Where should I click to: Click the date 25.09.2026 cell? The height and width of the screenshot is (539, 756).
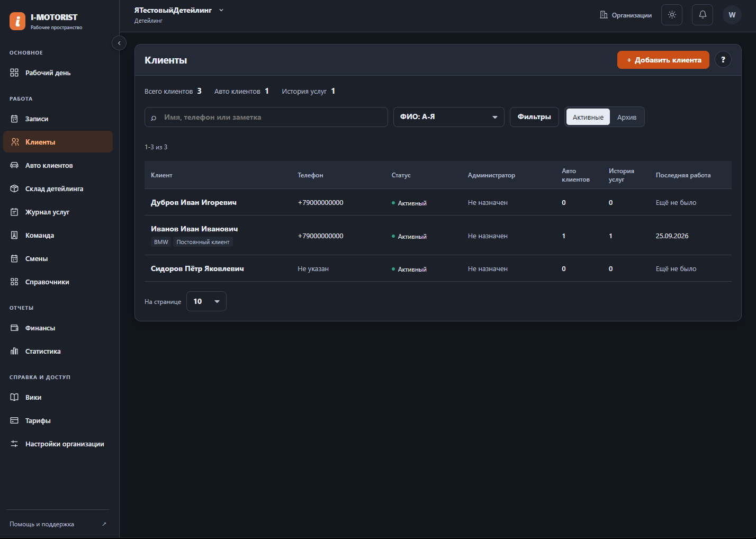(672, 236)
